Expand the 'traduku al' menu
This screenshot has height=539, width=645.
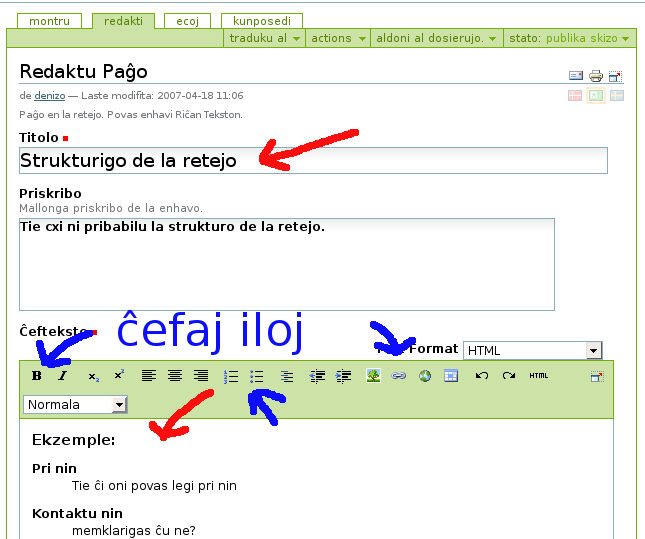(x=265, y=38)
